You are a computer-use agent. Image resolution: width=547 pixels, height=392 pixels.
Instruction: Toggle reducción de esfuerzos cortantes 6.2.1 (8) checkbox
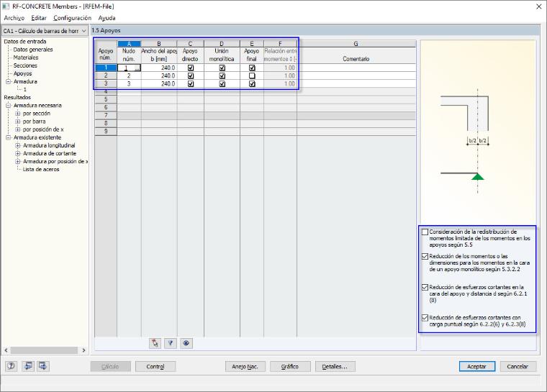pos(425,288)
